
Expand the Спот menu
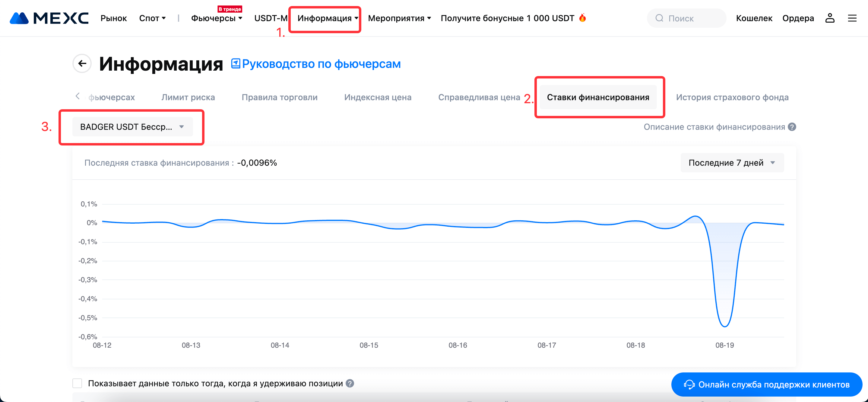click(x=152, y=18)
